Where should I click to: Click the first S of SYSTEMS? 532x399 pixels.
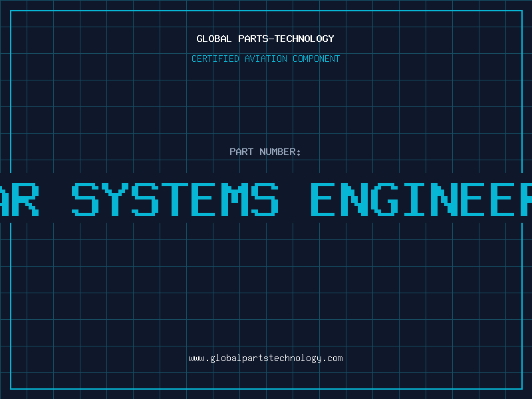click(85, 199)
